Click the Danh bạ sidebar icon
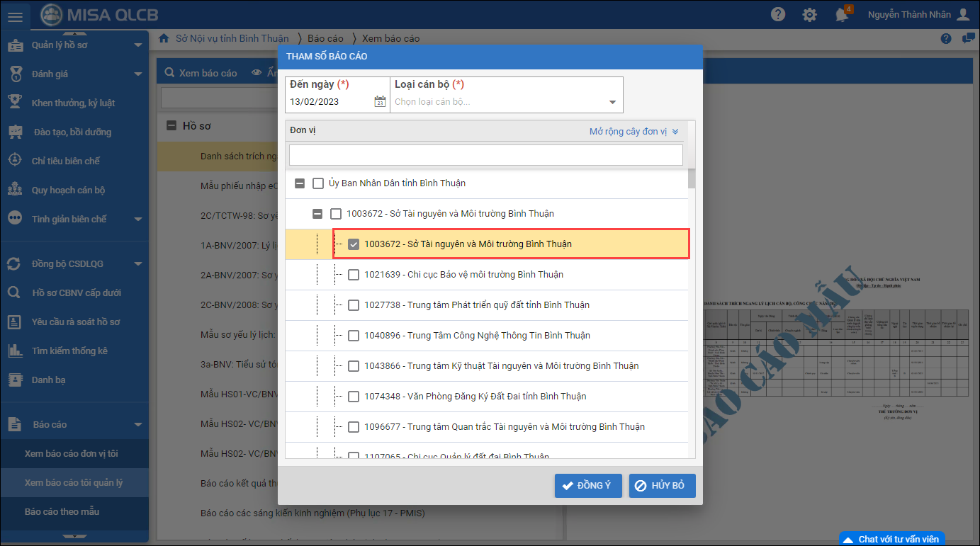Viewport: 980px width, 546px height. pyautogui.click(x=15, y=380)
